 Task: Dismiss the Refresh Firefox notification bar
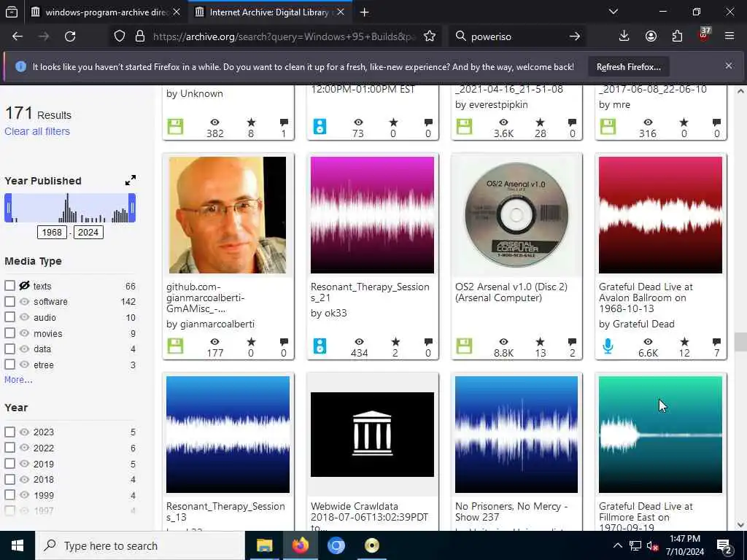pos(729,66)
